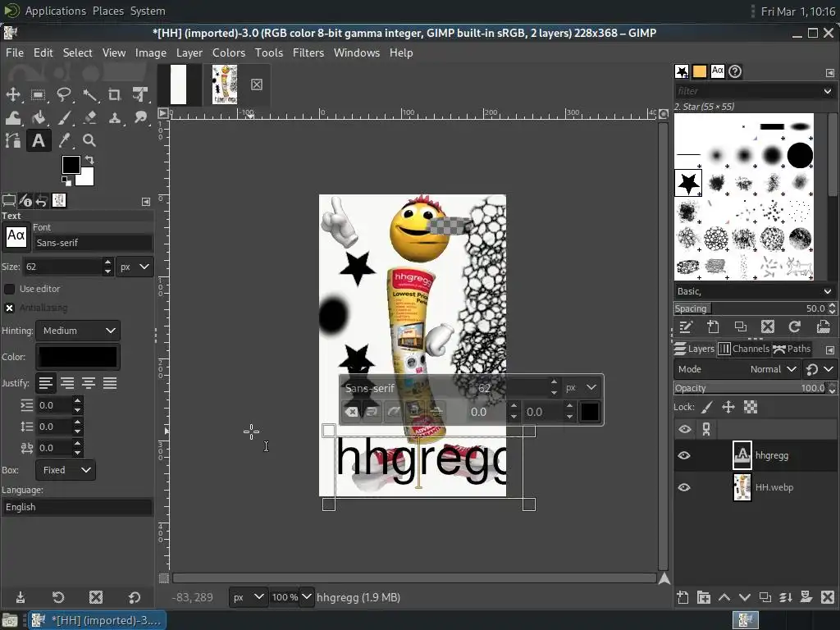Screen dimensions: 840x630
Task: Click the Language English field
Action: coord(77,507)
